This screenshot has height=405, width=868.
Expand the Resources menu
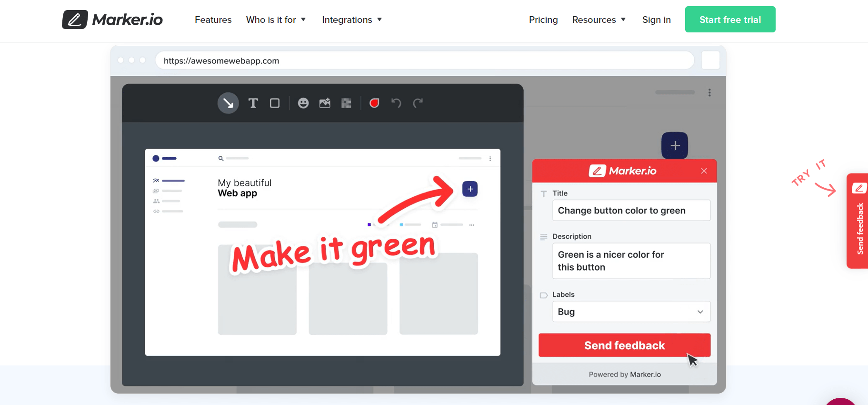tap(599, 20)
